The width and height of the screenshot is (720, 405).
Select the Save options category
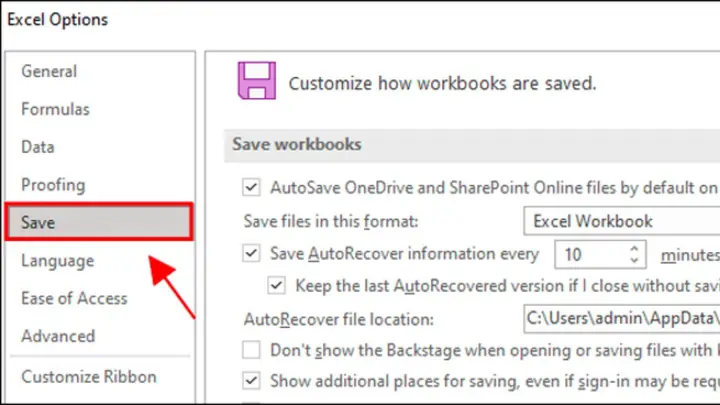coord(99,222)
